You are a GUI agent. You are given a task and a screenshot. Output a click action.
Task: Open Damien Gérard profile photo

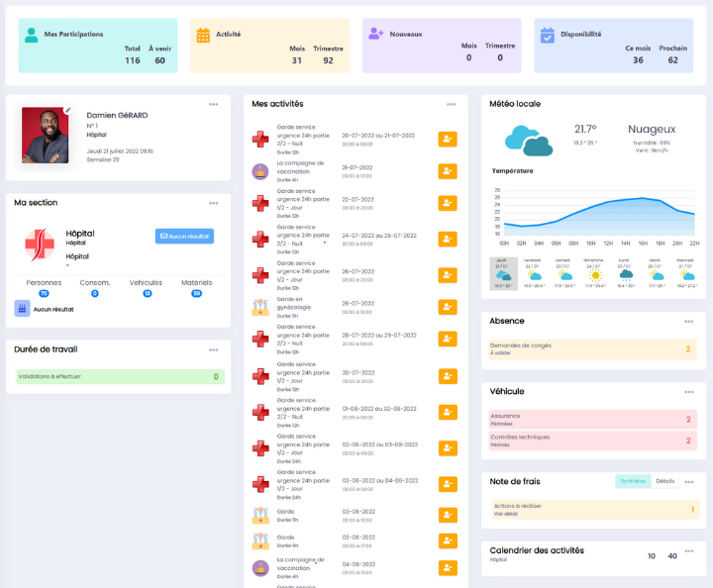coord(45,135)
